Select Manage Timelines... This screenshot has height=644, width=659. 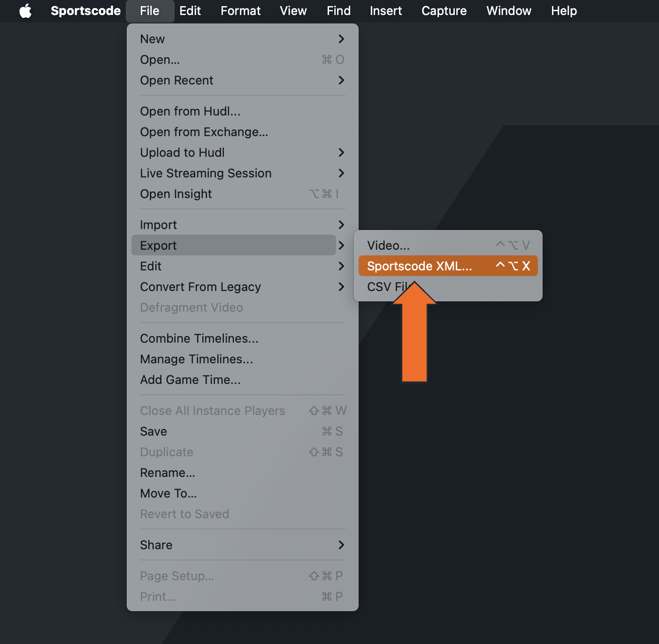196,359
